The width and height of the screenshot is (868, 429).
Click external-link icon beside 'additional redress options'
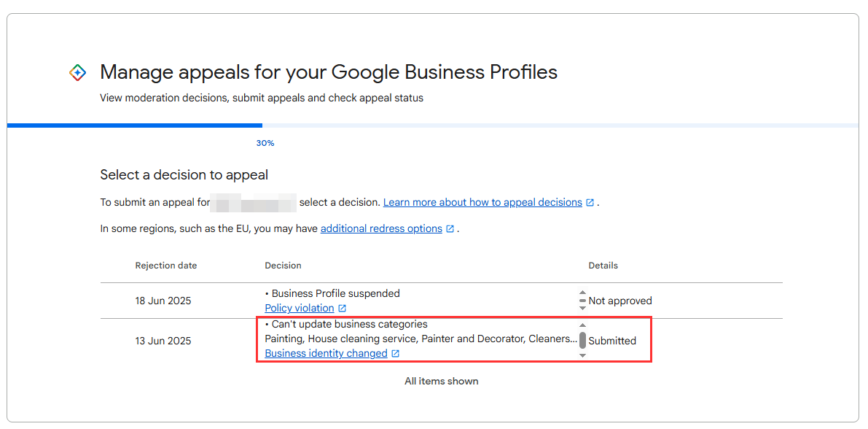(x=450, y=229)
